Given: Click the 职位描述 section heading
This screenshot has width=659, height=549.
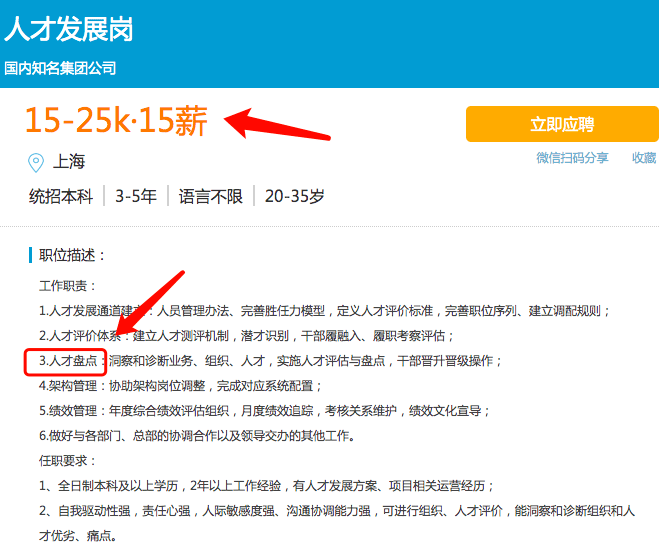Looking at the screenshot, I should (71, 255).
